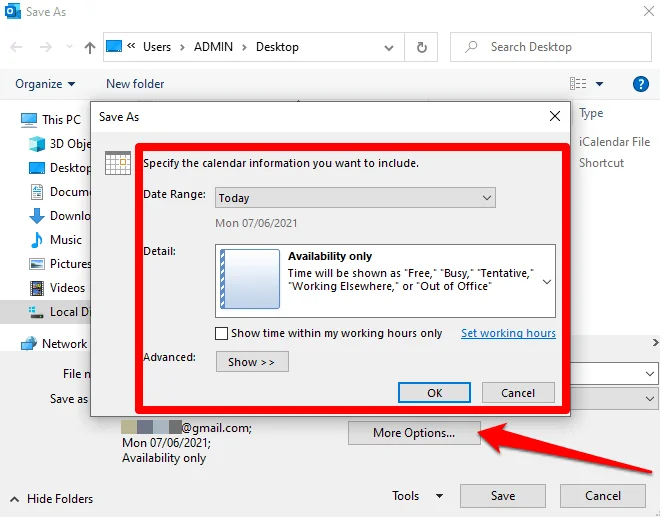Image resolution: width=660 pixels, height=517 pixels.
Task: Select ADMIN in the address path
Action: pyautogui.click(x=213, y=47)
